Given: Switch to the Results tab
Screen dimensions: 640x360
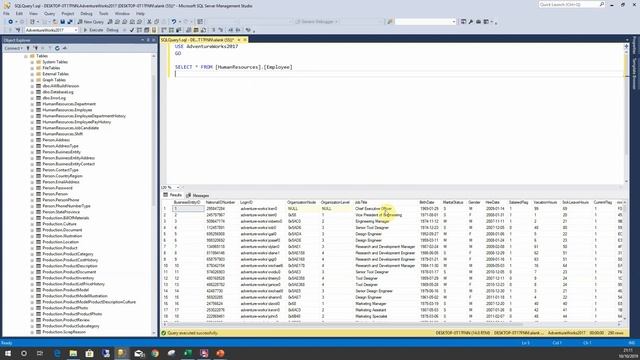Looking at the screenshot, I should [x=173, y=195].
